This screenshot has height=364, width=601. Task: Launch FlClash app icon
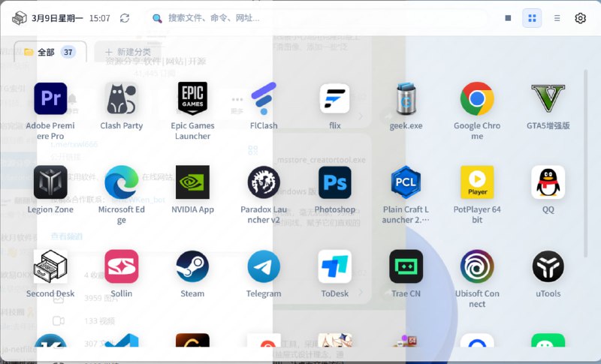(264, 98)
